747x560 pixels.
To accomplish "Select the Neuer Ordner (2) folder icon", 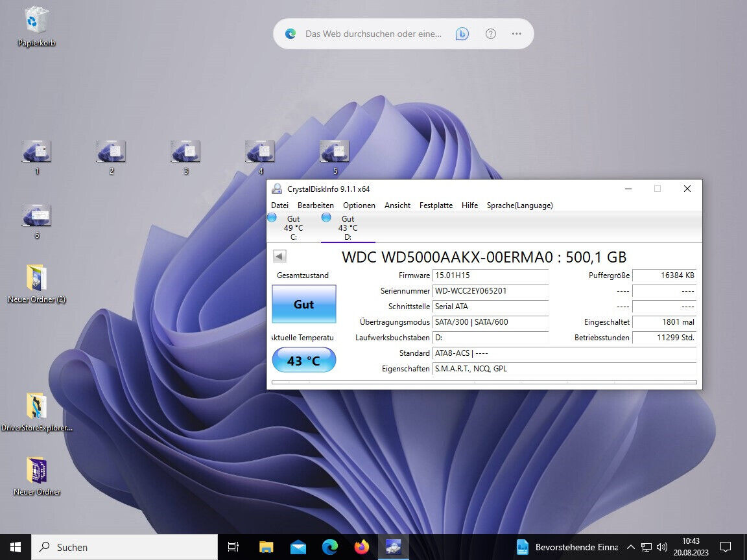I will tap(36, 284).
